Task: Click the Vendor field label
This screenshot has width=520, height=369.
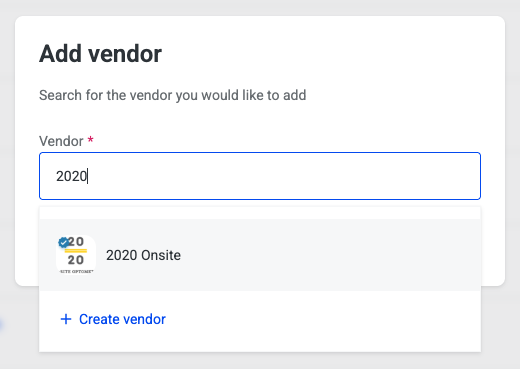Action: coord(61,141)
